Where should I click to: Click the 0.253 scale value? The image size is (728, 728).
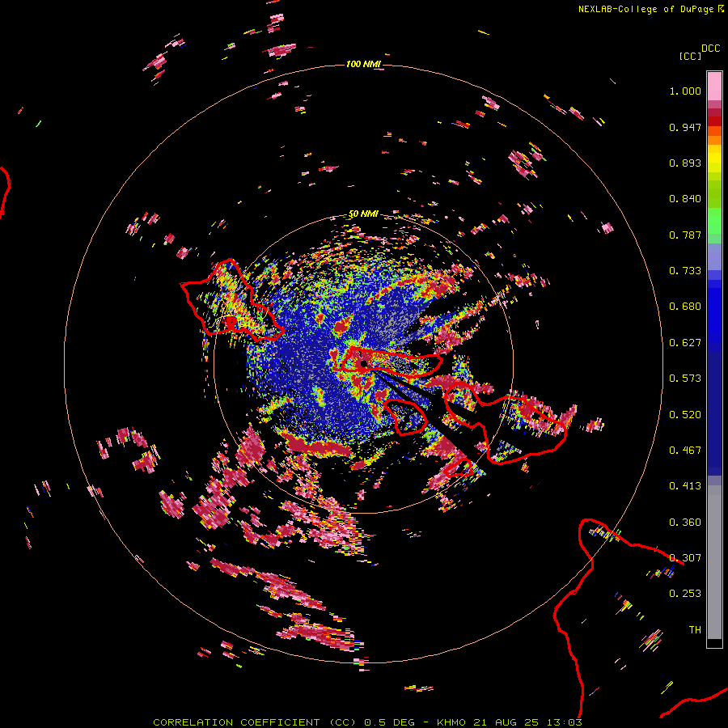point(685,594)
